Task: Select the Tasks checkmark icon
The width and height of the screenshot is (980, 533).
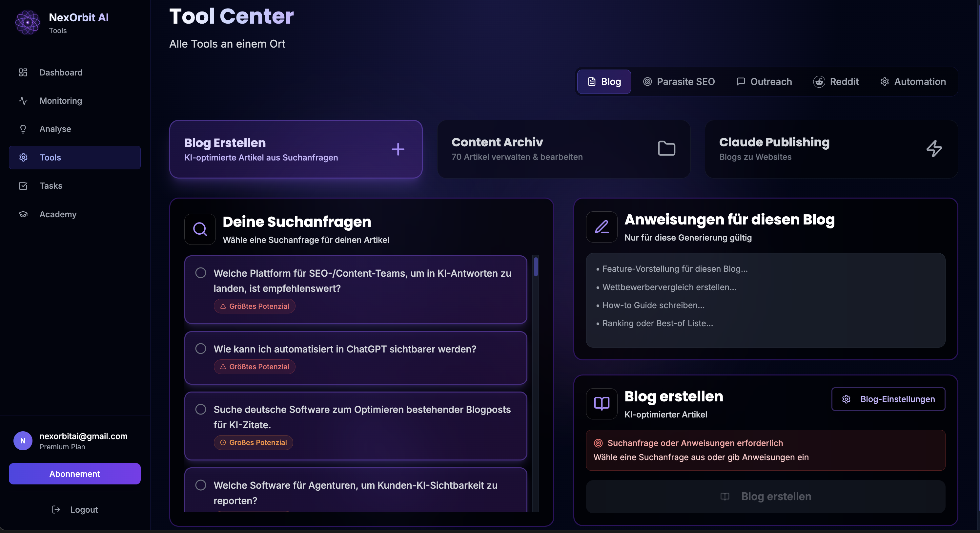Action: coord(23,186)
